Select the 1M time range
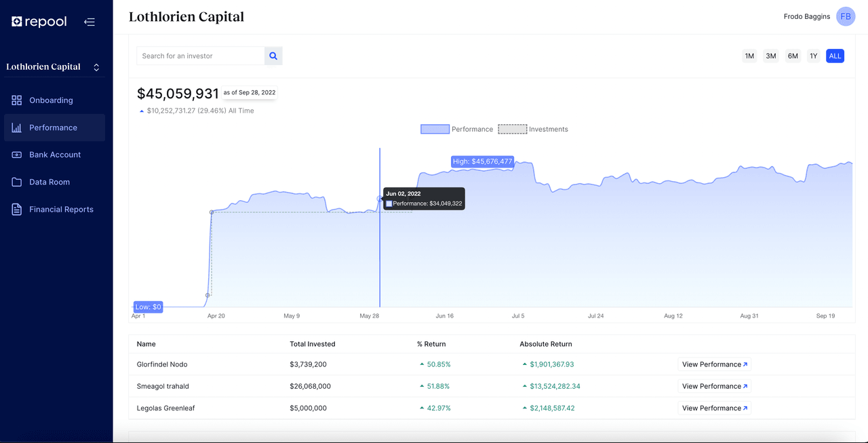The image size is (868, 443). click(x=749, y=56)
